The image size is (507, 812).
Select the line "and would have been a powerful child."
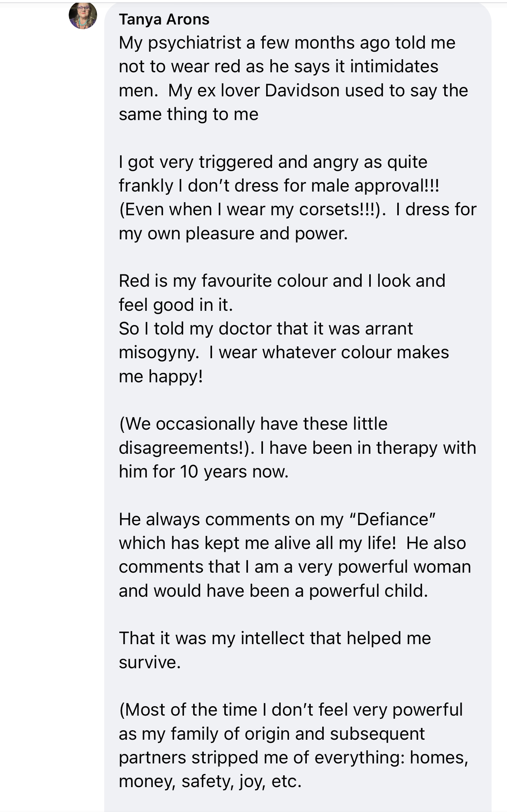click(x=273, y=591)
